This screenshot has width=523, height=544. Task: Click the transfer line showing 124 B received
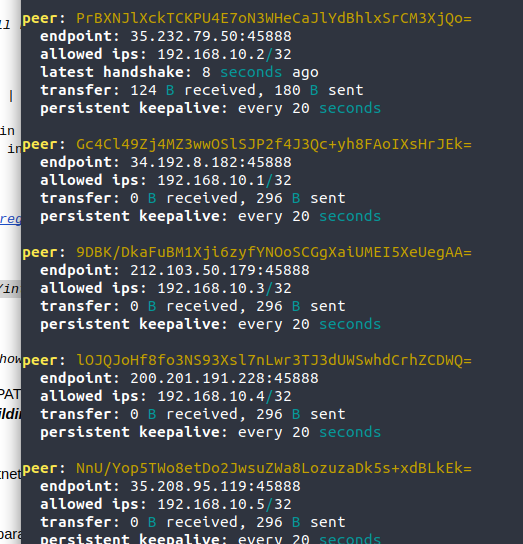coord(202,91)
